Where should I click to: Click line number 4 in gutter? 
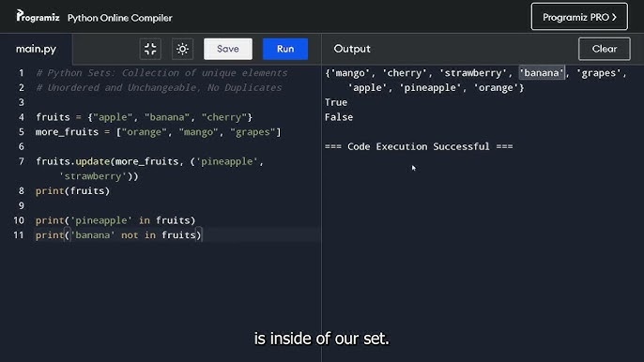22,117
